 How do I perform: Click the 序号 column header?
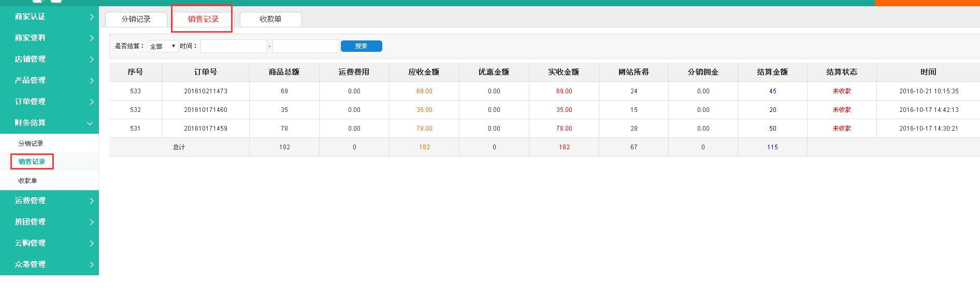coord(135,72)
